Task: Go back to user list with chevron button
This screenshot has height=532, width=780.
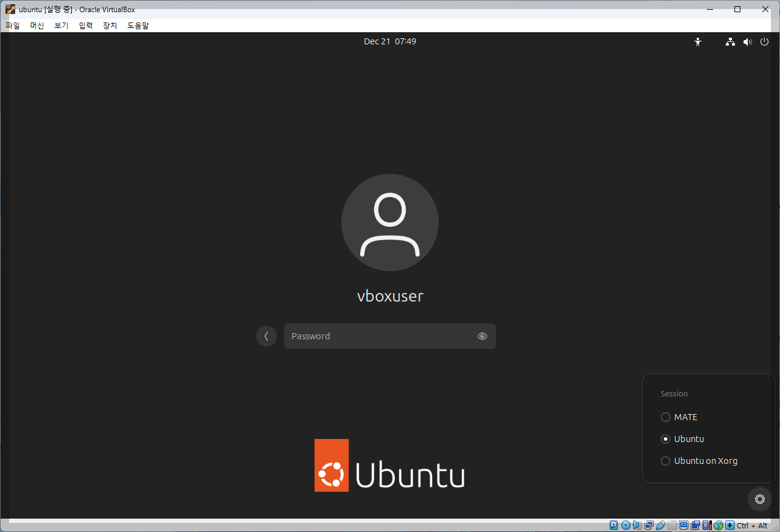Action: point(266,336)
